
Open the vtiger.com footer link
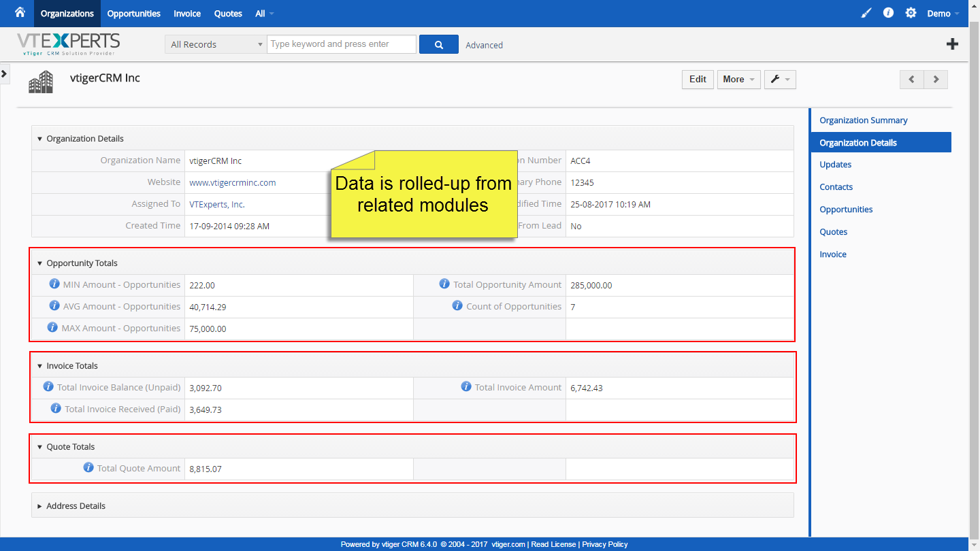pyautogui.click(x=508, y=544)
